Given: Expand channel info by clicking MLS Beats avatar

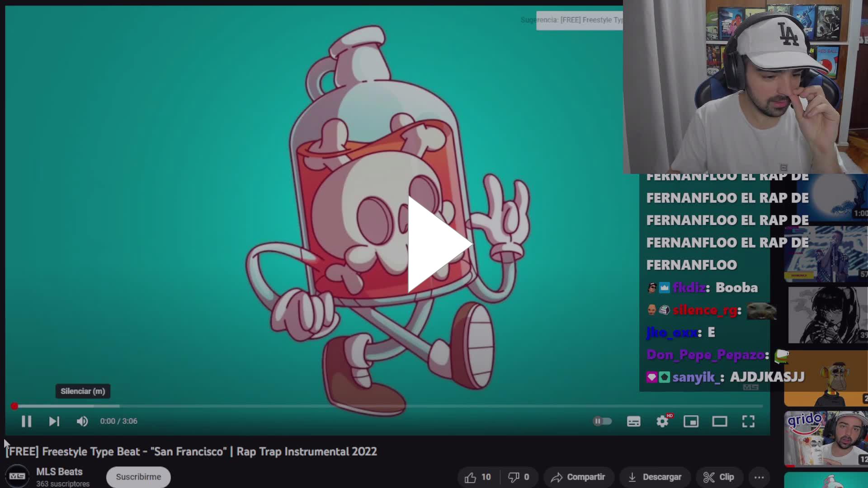Looking at the screenshot, I should [18, 475].
